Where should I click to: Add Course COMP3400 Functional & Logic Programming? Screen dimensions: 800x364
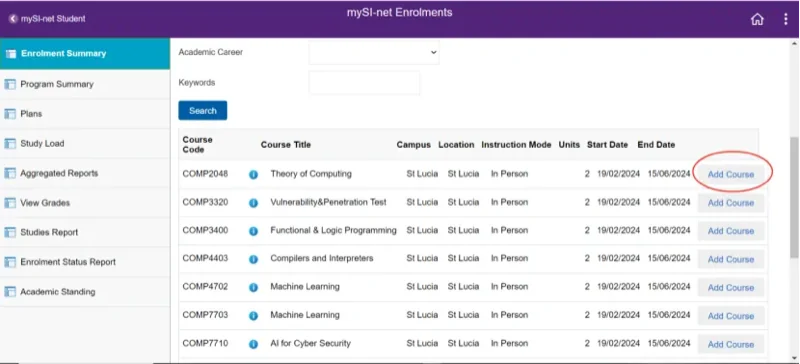731,231
